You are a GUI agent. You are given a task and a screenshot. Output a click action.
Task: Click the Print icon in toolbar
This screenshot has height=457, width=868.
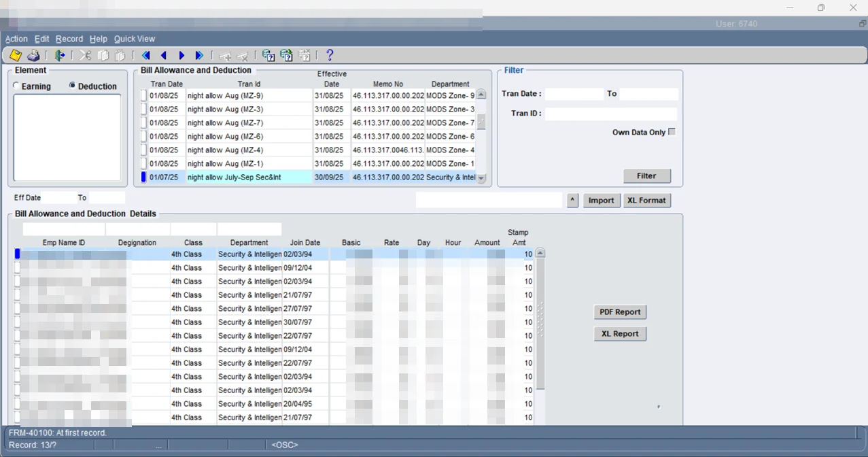pyautogui.click(x=33, y=56)
